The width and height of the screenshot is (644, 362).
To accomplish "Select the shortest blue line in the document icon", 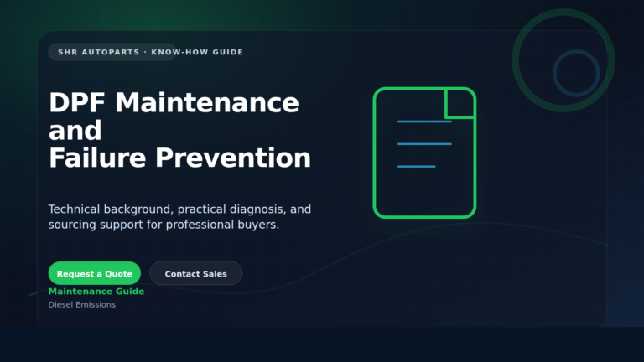I will pos(417,166).
